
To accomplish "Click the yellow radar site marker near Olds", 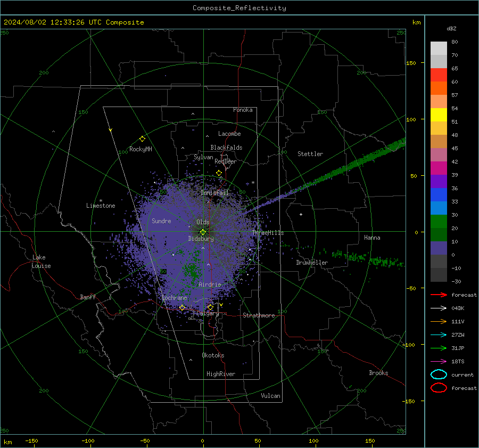I will [x=203, y=232].
